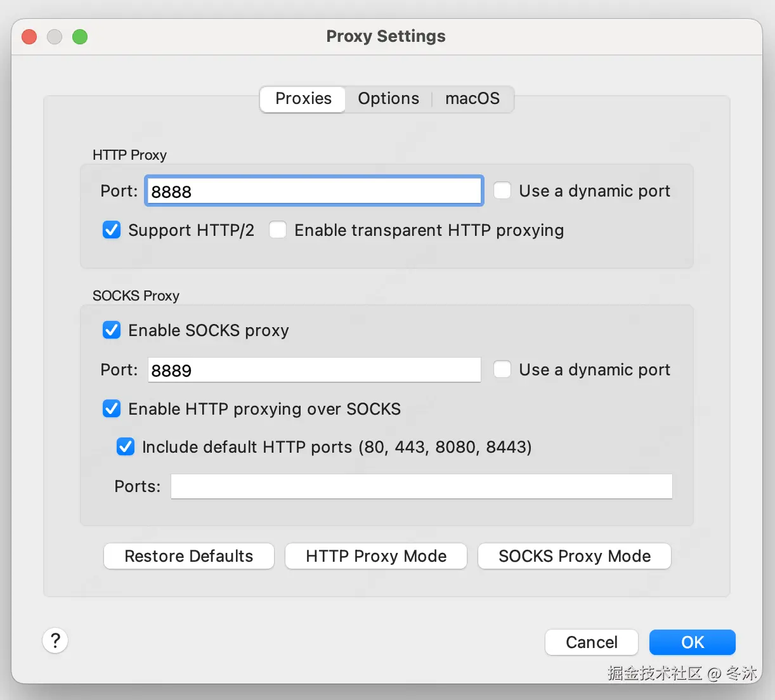
Task: Toggle Include default HTTP ports checkbox
Action: pos(126,447)
